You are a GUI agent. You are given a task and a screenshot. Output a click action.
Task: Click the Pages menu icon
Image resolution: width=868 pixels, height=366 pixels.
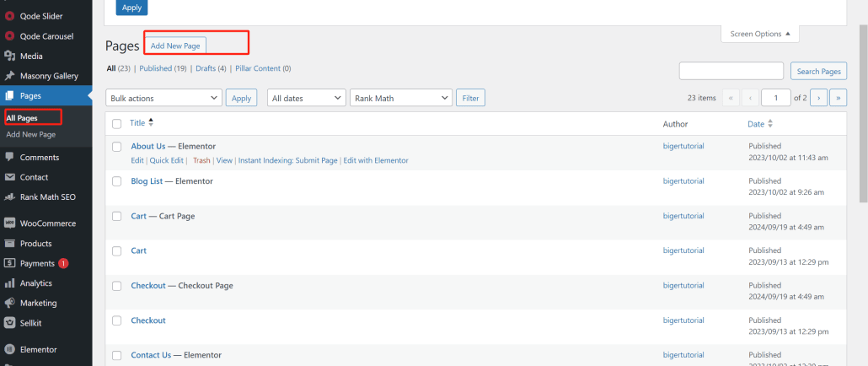point(9,96)
